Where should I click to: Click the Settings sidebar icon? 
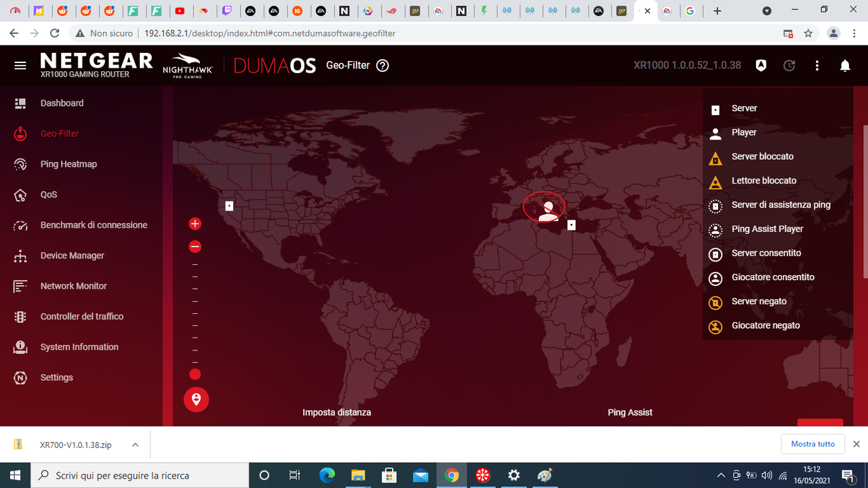pyautogui.click(x=20, y=378)
